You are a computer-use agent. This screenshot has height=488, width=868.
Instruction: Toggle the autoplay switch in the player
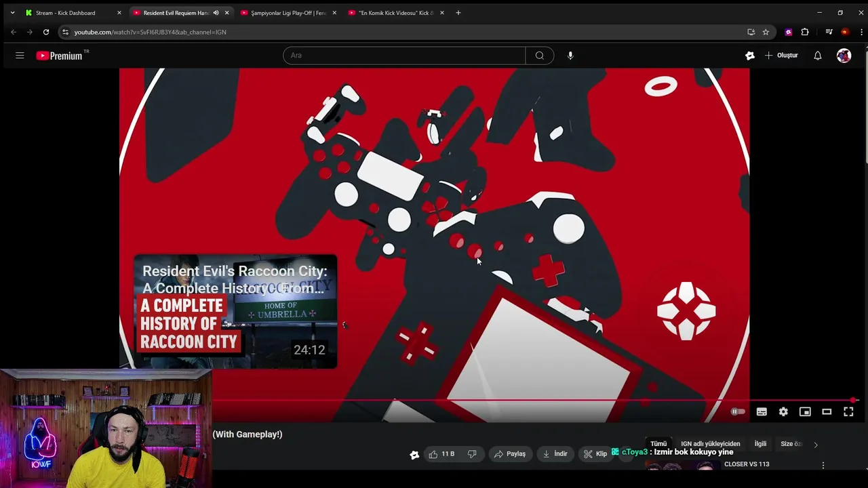click(x=738, y=411)
